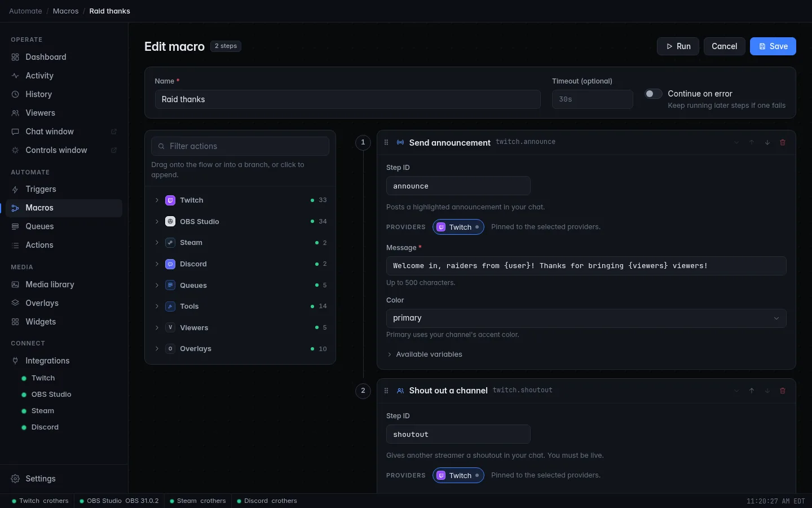The height and width of the screenshot is (508, 812).
Task: Click the Twitch icon in actions list
Action: pos(170,200)
